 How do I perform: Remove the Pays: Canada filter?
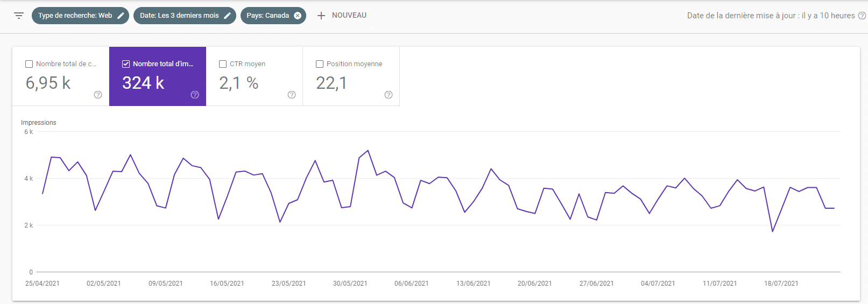pyautogui.click(x=298, y=16)
